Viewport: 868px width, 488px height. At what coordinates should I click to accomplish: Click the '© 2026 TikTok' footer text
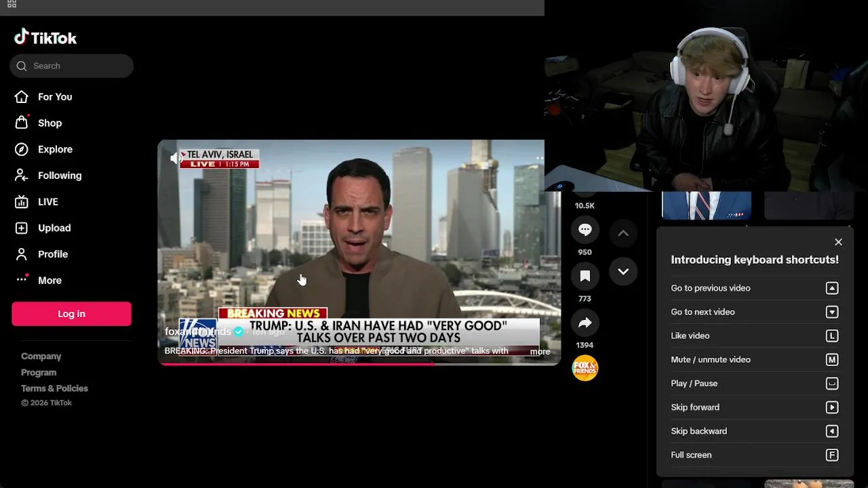pos(46,403)
